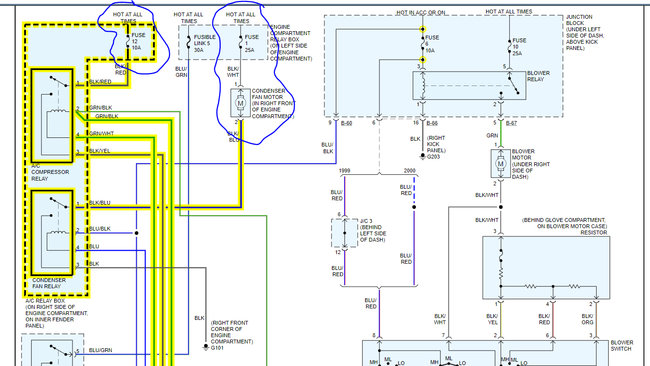Click the BLOWER RELAY label

point(538,76)
